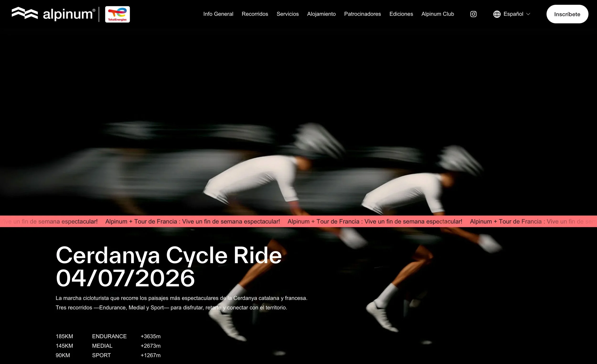The image size is (597, 364).
Task: Click the globe language icon
Action: (x=497, y=14)
